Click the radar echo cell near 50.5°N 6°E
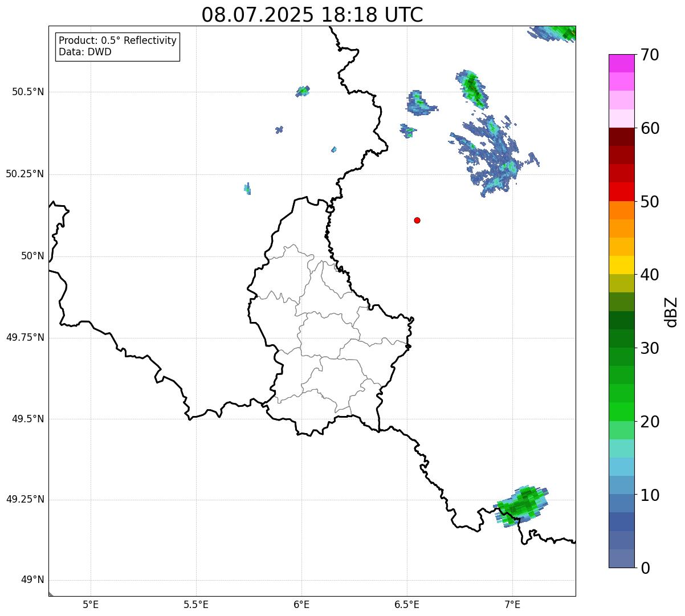The height and width of the screenshot is (616, 685). [303, 91]
